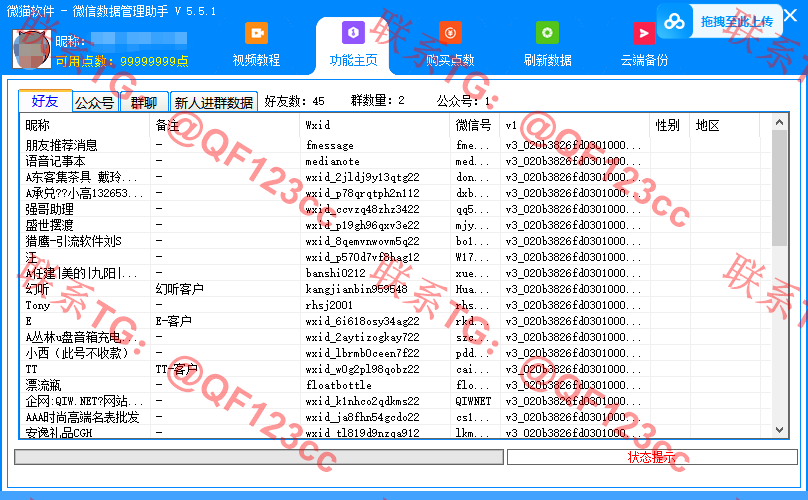Click the scrollbar up arrow
808x500 pixels.
779,122
